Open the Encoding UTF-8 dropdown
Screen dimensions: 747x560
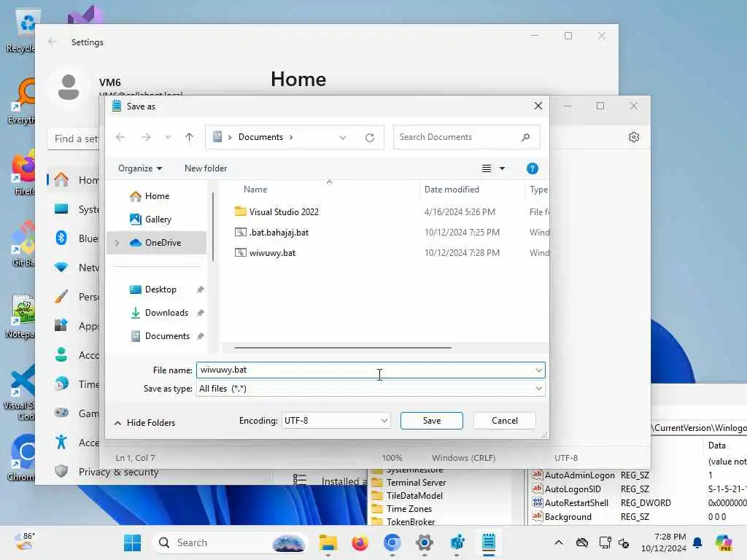pos(336,421)
